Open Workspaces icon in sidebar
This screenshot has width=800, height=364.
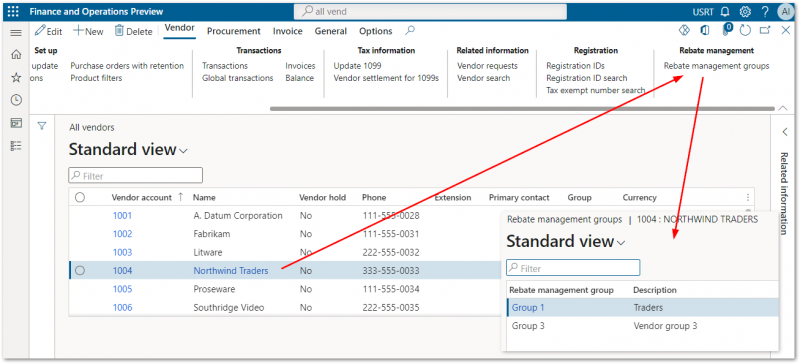(16, 123)
